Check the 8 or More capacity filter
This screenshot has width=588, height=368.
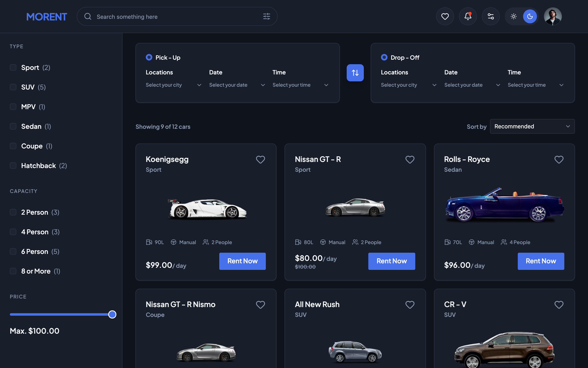pyautogui.click(x=13, y=271)
